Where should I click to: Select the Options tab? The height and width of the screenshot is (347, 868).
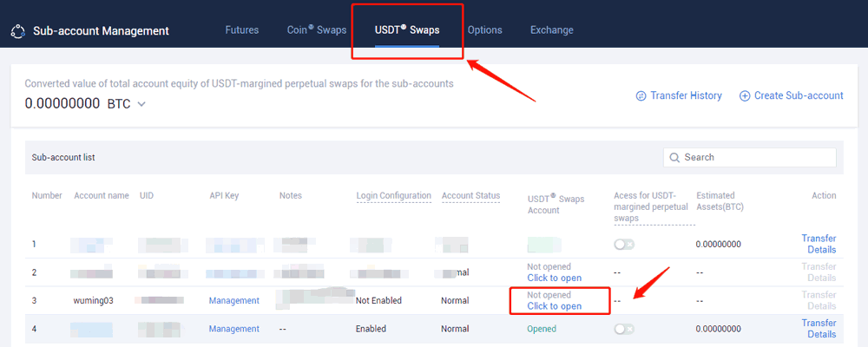click(x=485, y=30)
